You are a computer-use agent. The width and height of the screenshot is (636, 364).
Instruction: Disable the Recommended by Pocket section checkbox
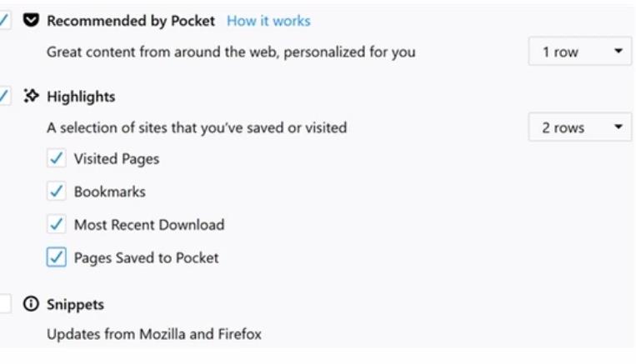[x=4, y=21]
